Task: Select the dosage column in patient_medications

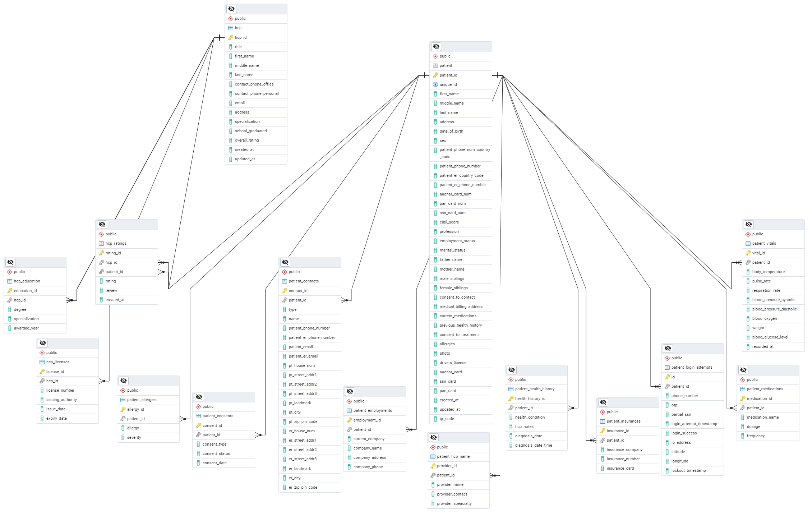Action: tap(768, 427)
